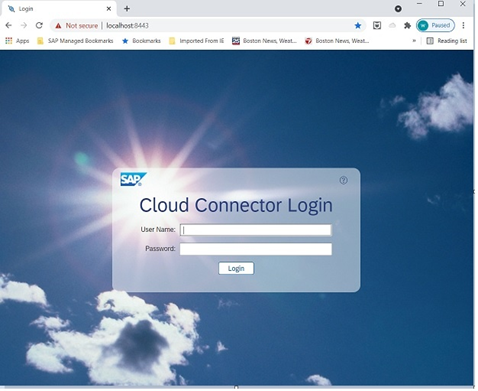Reload the page with the refresh icon
478x391 pixels.
(x=39, y=25)
